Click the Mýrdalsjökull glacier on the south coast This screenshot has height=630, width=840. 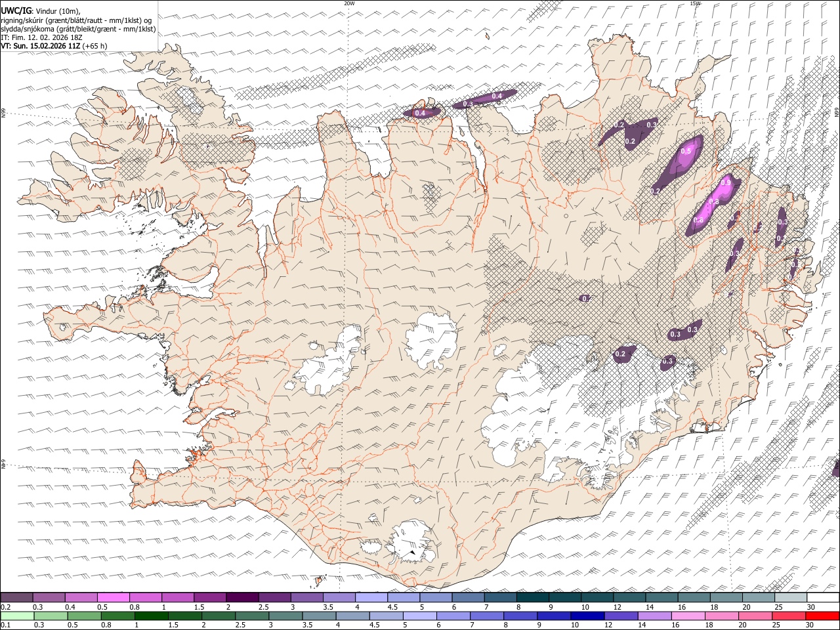410,541
